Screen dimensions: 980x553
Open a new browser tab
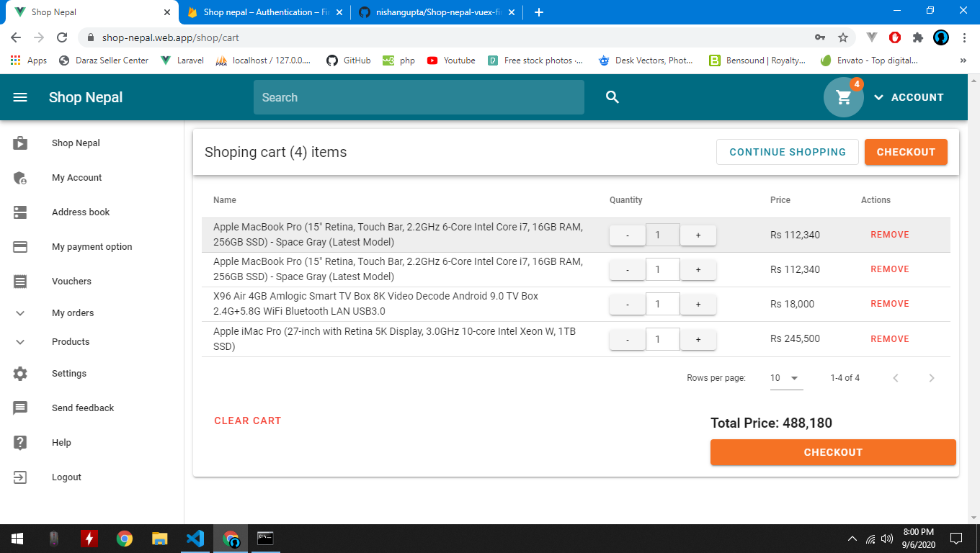click(538, 12)
